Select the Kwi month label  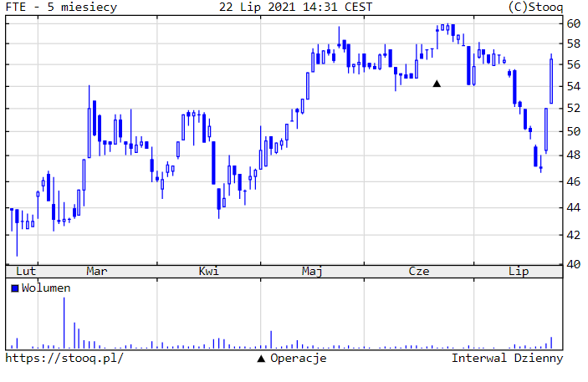(x=208, y=272)
